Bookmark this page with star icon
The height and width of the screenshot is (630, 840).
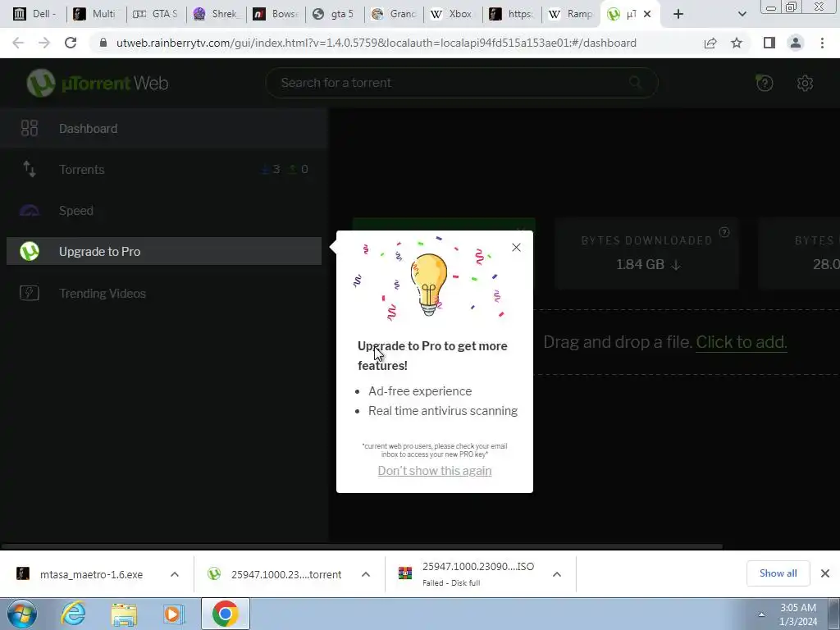click(x=737, y=43)
